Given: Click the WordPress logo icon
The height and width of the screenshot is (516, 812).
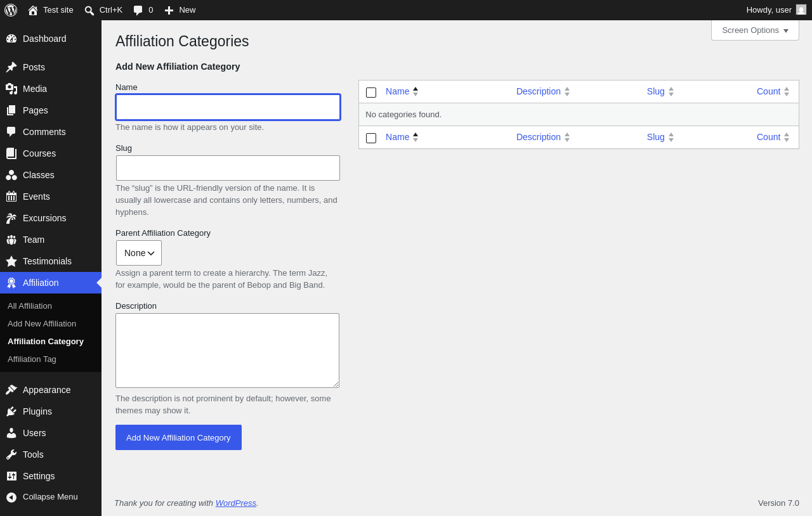Looking at the screenshot, I should point(11,10).
